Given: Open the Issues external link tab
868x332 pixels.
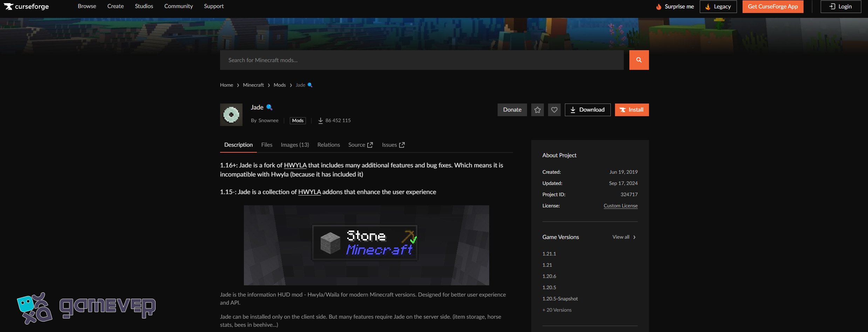Looking at the screenshot, I should (x=393, y=145).
